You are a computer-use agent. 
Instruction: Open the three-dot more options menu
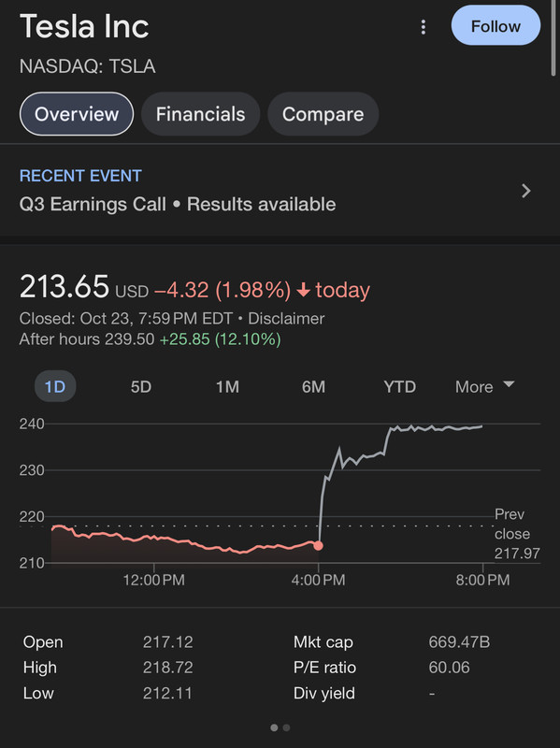click(424, 27)
